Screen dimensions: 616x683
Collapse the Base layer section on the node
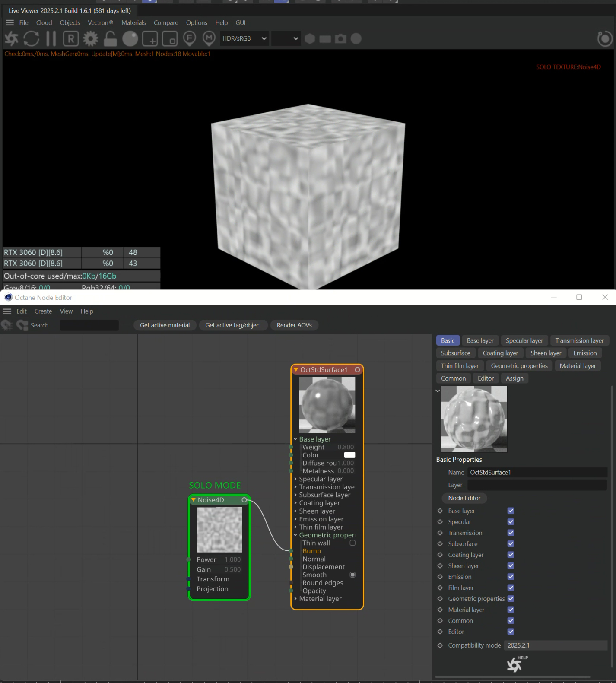(295, 439)
